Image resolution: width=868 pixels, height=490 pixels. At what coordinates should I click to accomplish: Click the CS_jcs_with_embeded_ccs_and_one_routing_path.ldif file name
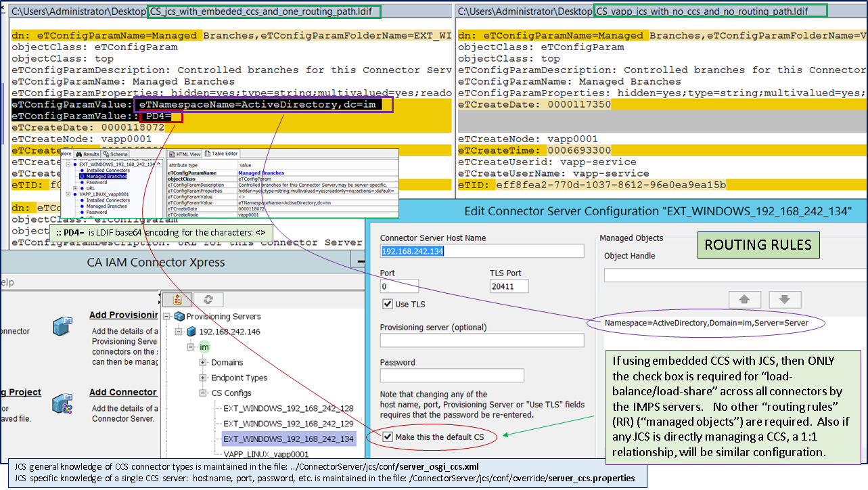click(264, 12)
